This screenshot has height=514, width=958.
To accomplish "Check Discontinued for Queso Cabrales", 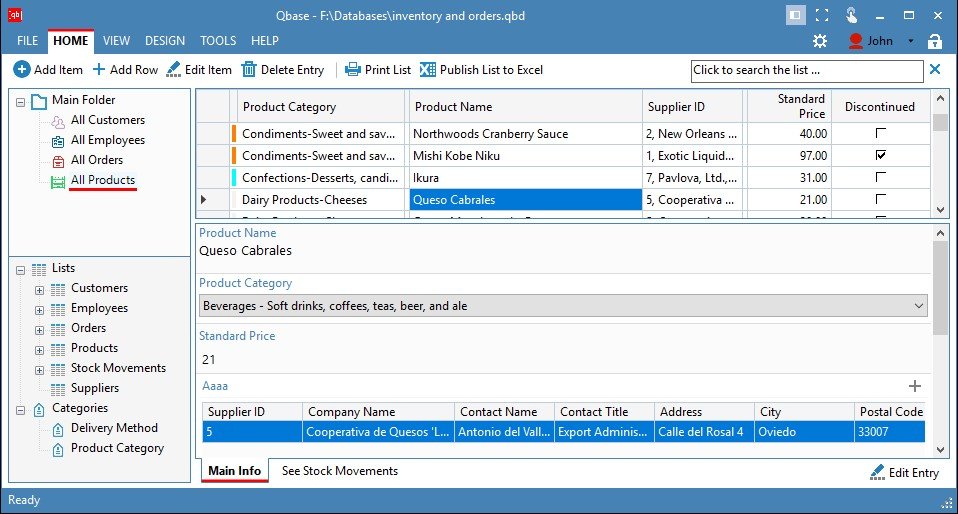I will tap(880, 199).
